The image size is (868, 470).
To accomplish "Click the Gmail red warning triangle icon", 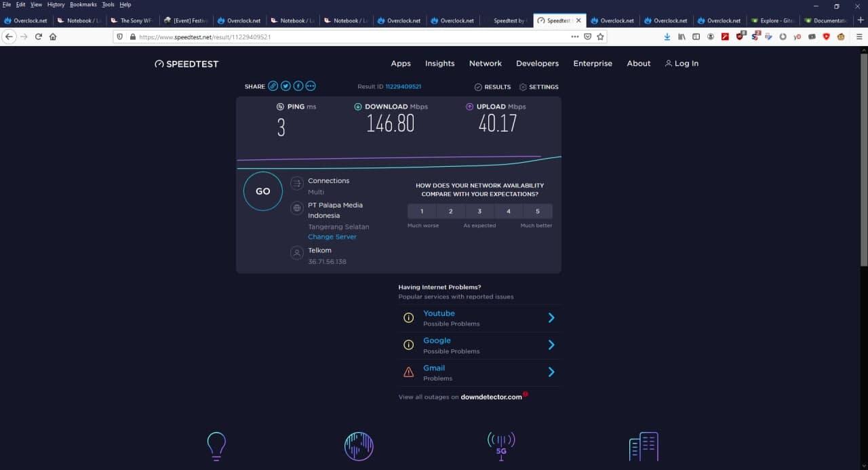I will tap(408, 372).
